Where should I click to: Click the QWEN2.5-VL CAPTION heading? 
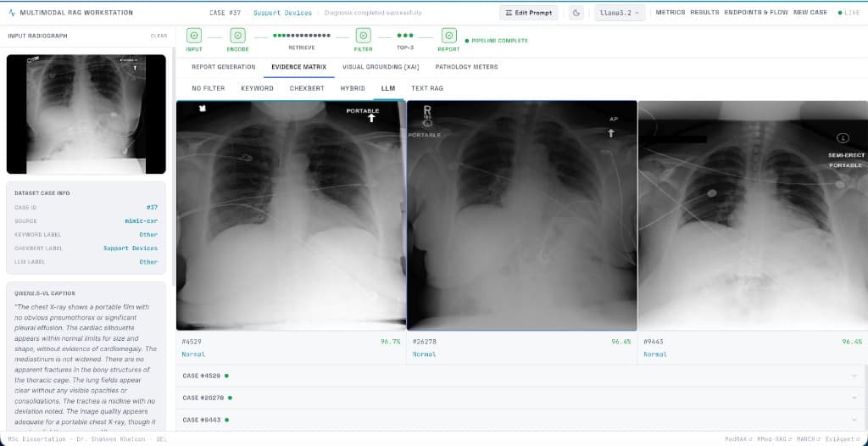click(x=45, y=293)
